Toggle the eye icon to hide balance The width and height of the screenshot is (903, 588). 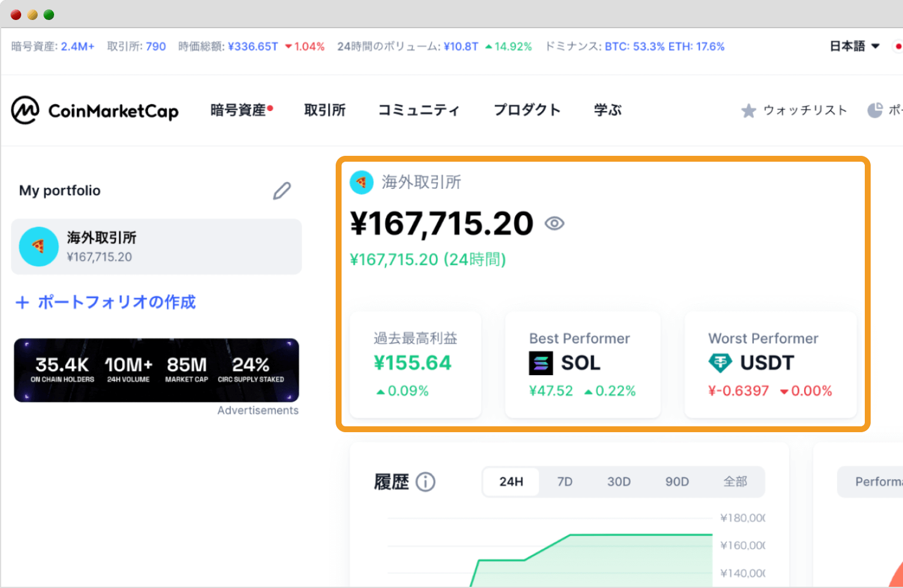coord(554,223)
